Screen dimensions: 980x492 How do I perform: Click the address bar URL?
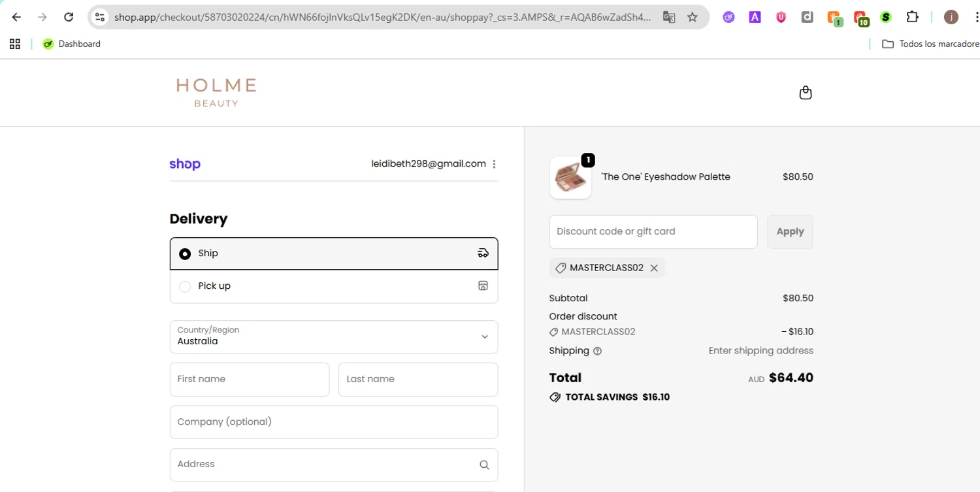(382, 18)
